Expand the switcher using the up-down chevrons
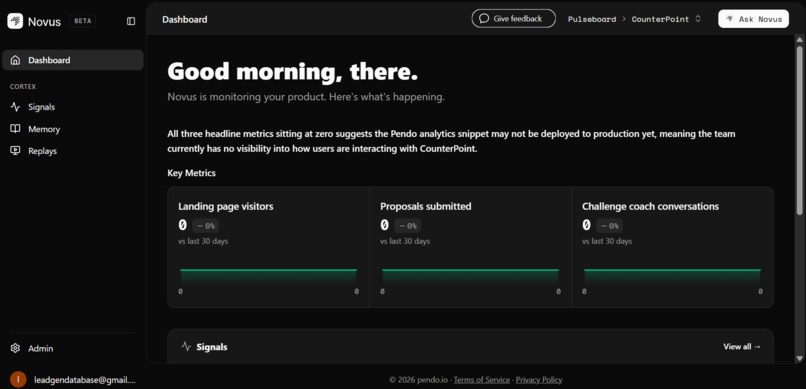The image size is (806, 389). (x=698, y=19)
